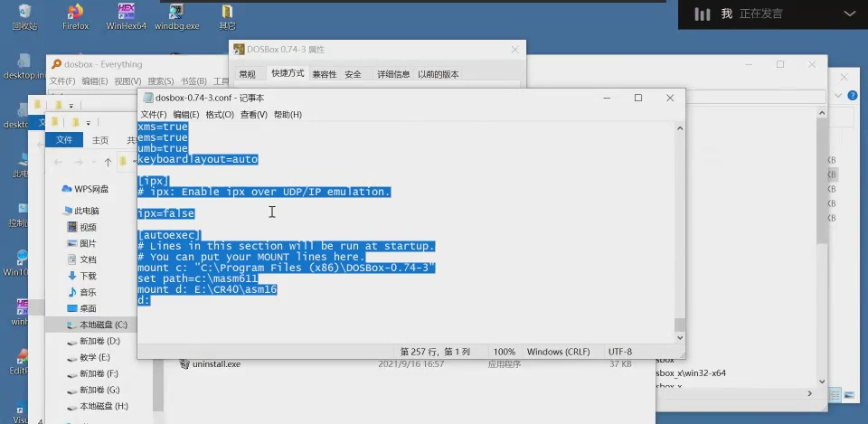Click the 'mount d: E:\CR40\asm16' line
This screenshot has width=868, height=424.
click(x=207, y=289)
